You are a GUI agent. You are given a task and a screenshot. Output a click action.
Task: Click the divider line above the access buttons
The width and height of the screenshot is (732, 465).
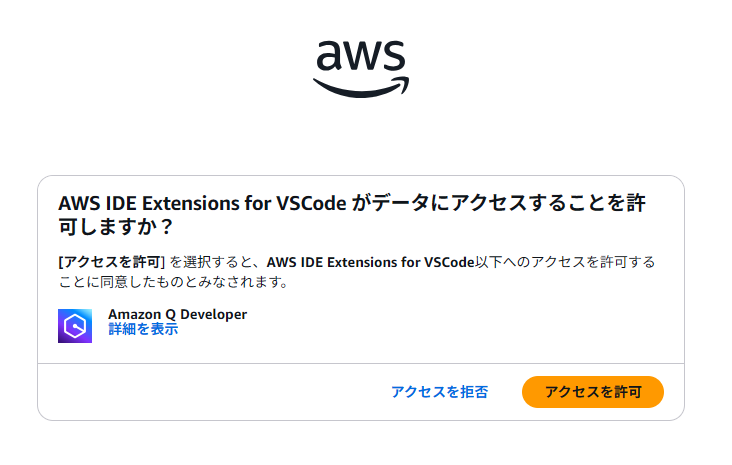(x=361, y=363)
